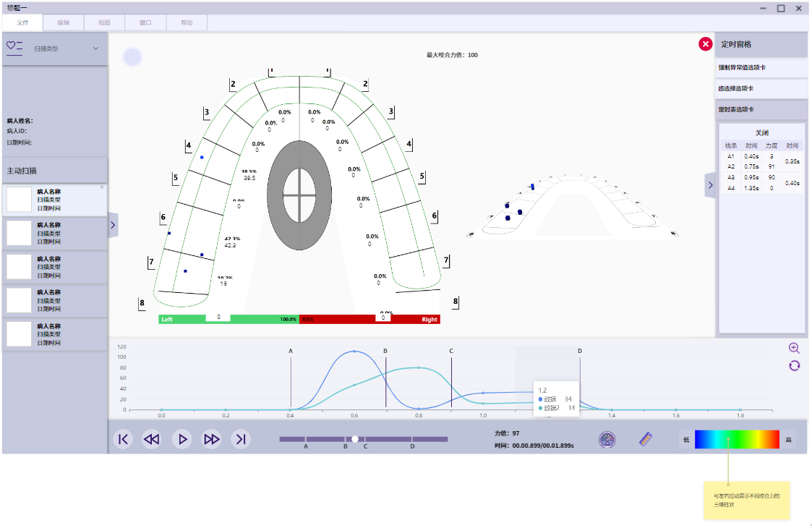Select the first scan thumbnail in list
The height and width of the screenshot is (528, 812).
(19, 200)
